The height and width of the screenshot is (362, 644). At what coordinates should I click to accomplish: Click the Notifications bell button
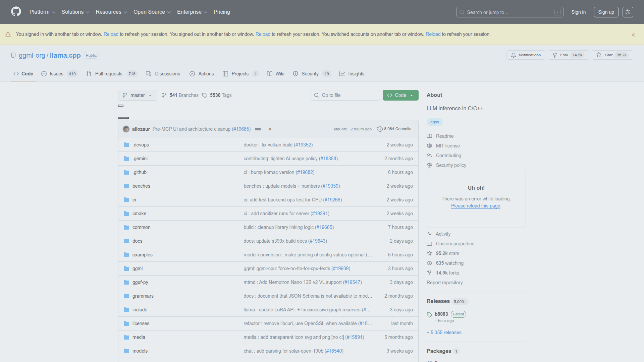point(525,55)
